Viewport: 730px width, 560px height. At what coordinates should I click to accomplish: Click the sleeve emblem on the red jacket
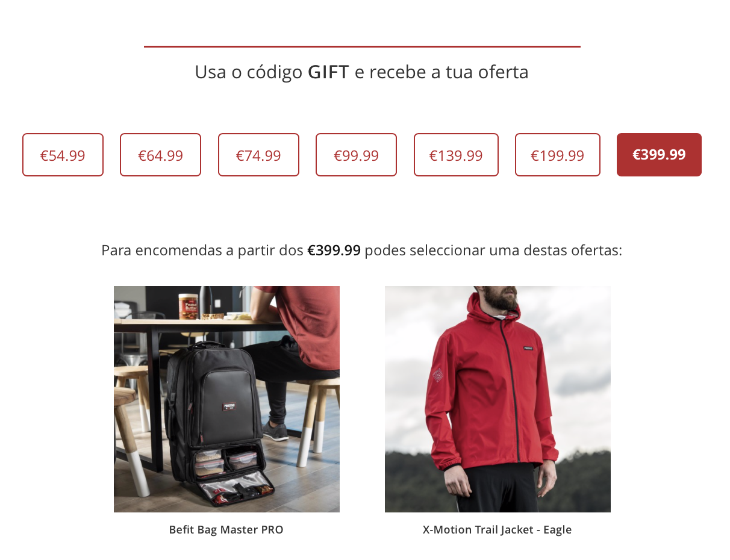[437, 375]
